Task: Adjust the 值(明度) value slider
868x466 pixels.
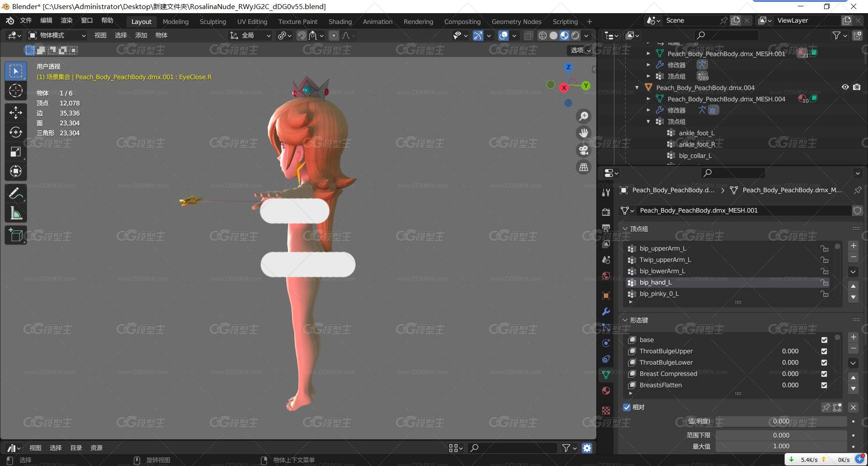Action: click(x=781, y=422)
